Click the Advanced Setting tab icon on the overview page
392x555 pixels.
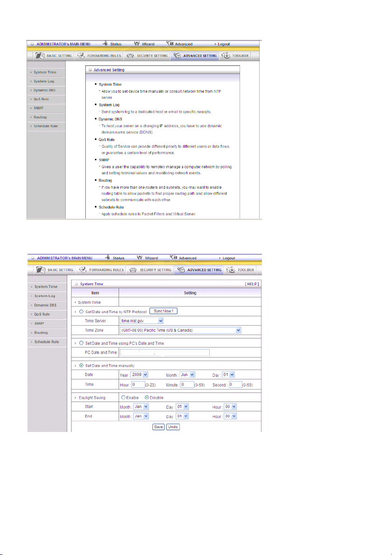click(177, 55)
